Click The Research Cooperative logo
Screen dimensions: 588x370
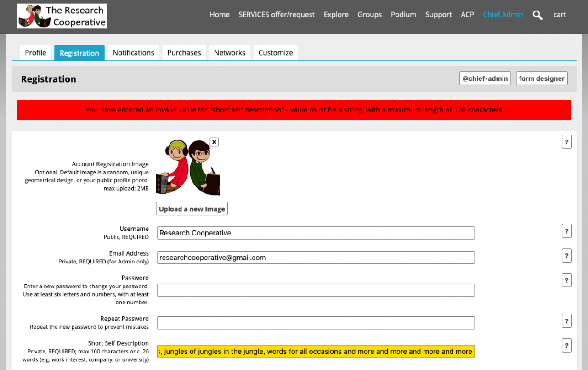click(x=62, y=16)
